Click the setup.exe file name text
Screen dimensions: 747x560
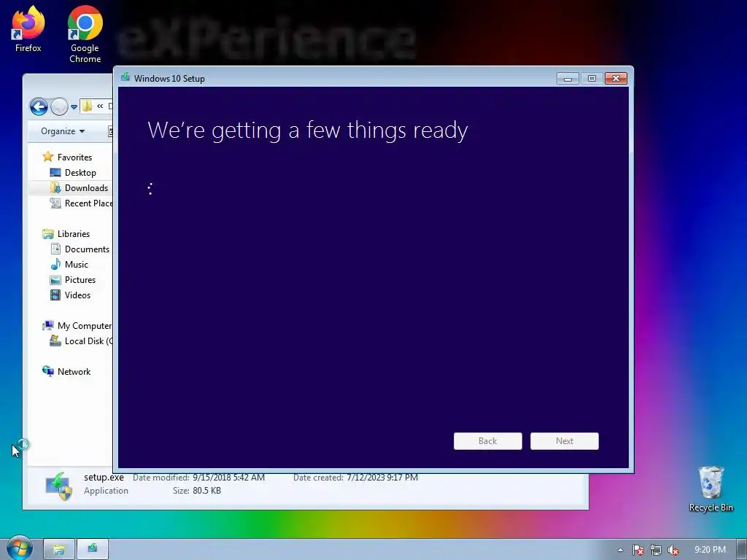tap(104, 477)
